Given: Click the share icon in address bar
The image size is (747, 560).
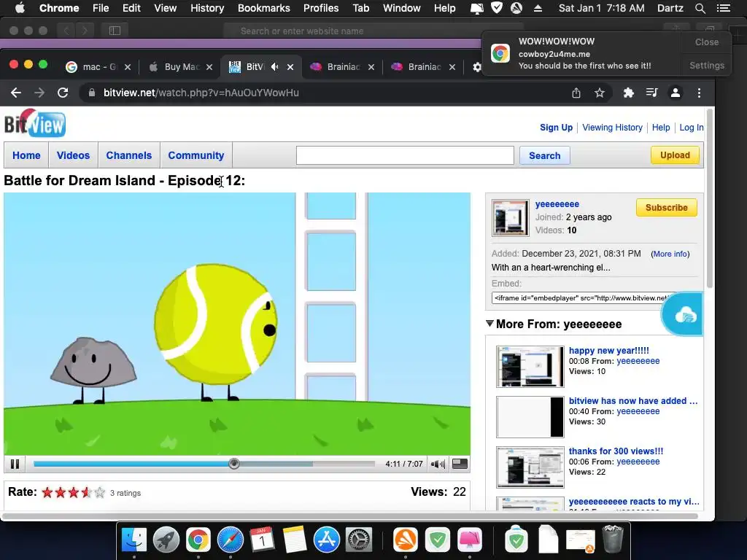Looking at the screenshot, I should [576, 93].
